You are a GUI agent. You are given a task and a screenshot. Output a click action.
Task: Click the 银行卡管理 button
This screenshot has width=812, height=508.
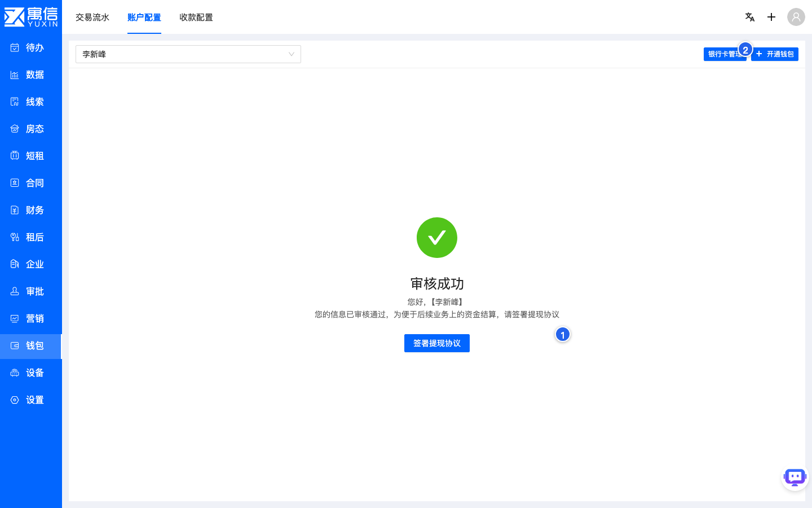(x=725, y=54)
